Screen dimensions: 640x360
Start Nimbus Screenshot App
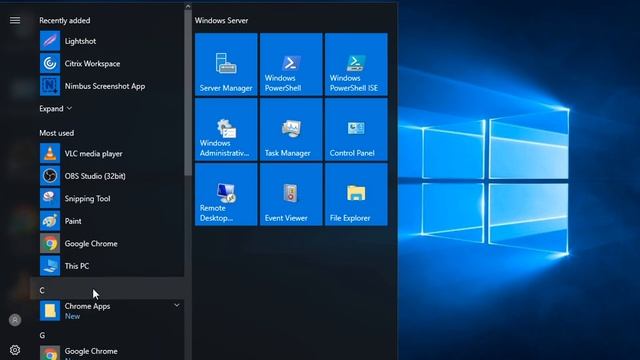(x=107, y=86)
